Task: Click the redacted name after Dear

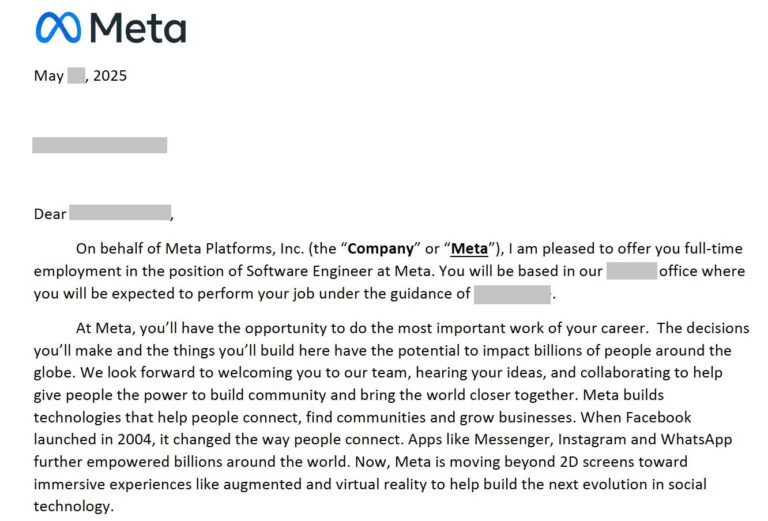Action: (x=120, y=213)
